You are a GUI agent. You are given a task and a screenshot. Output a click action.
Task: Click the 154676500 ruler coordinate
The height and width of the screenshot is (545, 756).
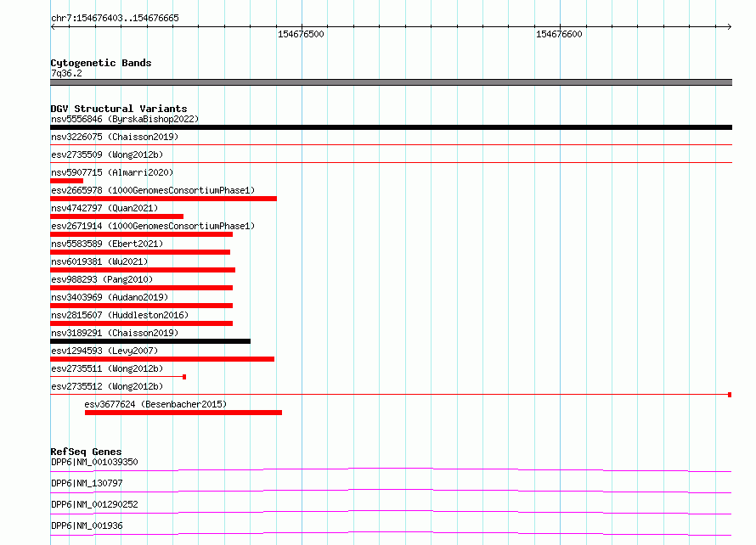coord(301,34)
